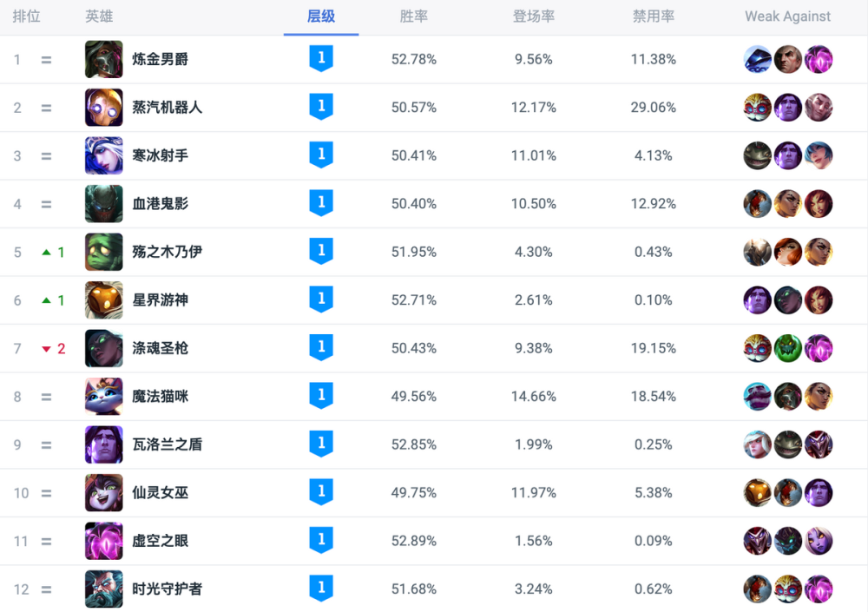Sort by 登场率 column header
Screen dimensions: 868x612
[533, 16]
